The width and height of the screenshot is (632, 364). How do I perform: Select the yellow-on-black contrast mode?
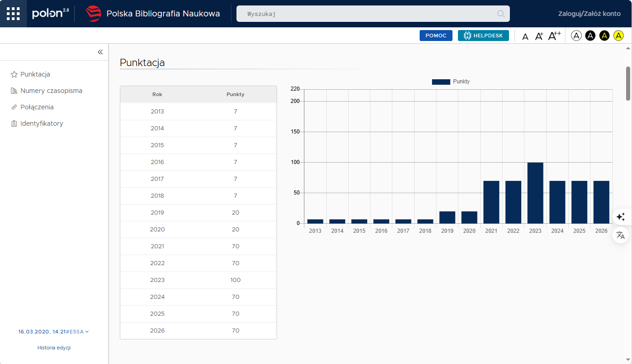pos(604,36)
